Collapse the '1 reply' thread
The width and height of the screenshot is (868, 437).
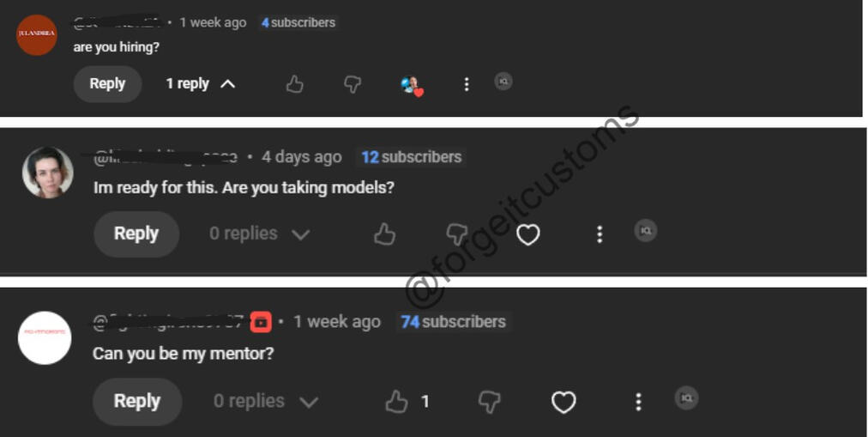tap(201, 84)
